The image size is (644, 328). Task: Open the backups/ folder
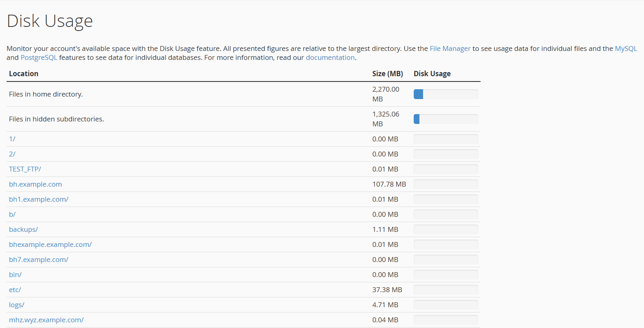point(23,229)
